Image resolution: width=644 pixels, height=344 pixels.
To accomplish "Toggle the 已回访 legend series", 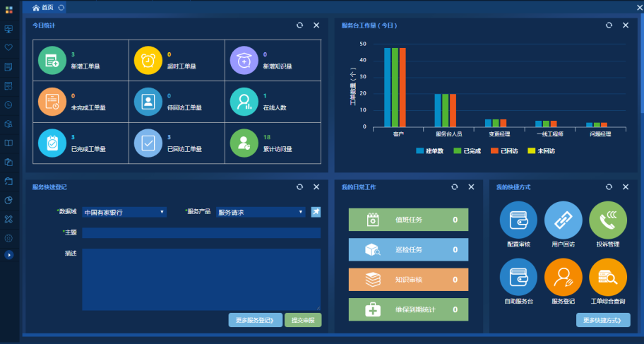I will pos(504,151).
